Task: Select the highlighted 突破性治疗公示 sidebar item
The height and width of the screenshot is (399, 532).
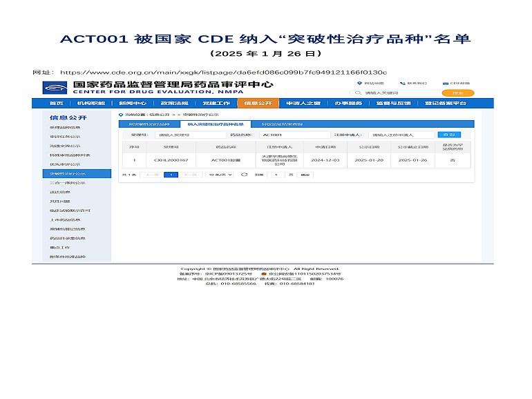Action: pos(77,173)
